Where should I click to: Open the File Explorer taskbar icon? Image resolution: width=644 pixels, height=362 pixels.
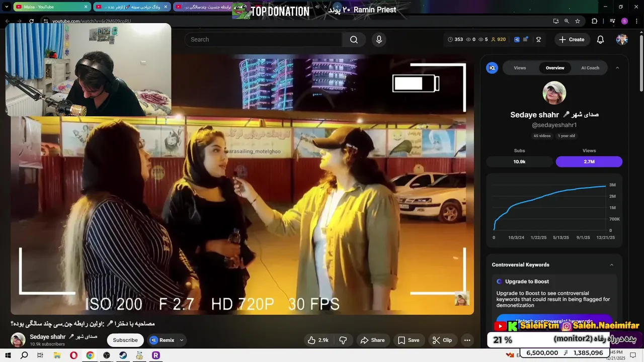[57, 355]
